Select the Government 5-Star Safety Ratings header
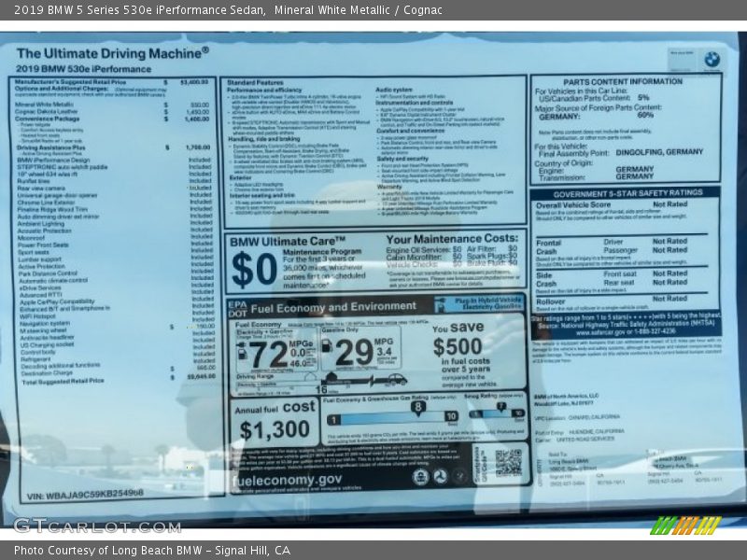The image size is (747, 560). tap(623, 193)
